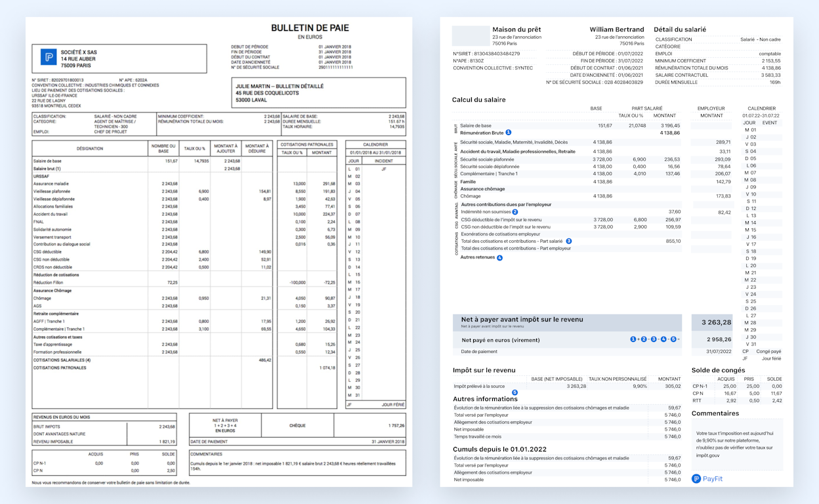Click "Net payé en euros (virement)" label
This screenshot has width=819, height=504.
[x=501, y=340]
